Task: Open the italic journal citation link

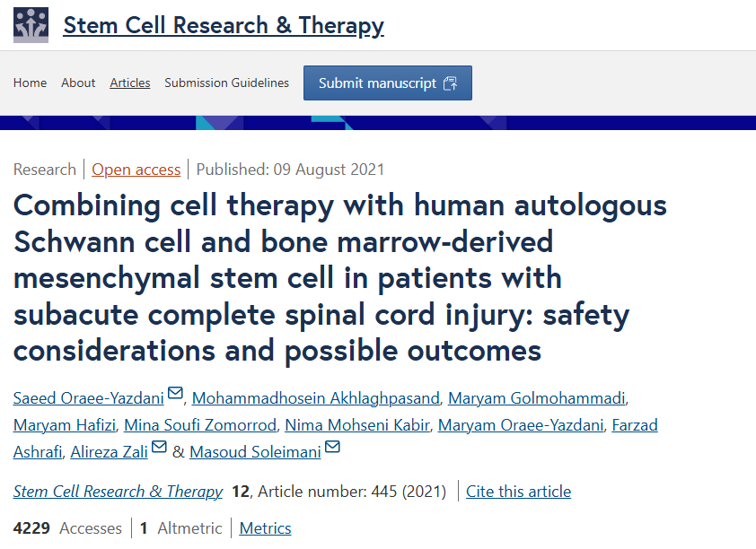Action: click(x=118, y=491)
